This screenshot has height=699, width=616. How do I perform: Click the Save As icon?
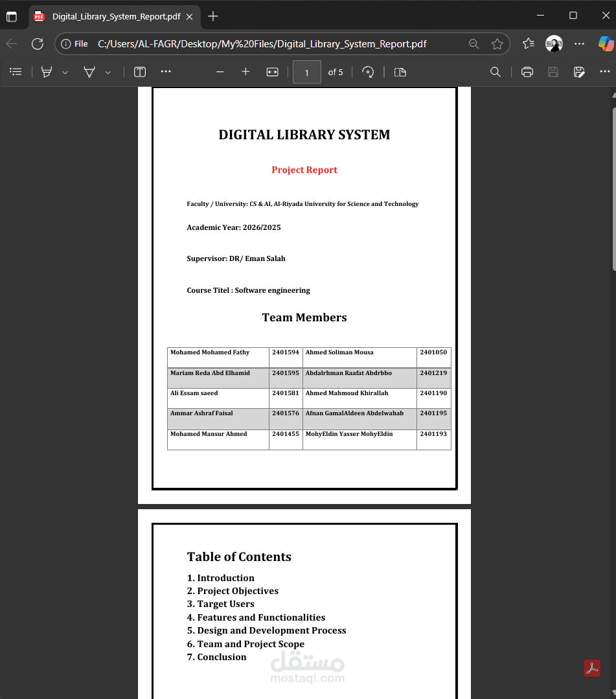(x=579, y=72)
